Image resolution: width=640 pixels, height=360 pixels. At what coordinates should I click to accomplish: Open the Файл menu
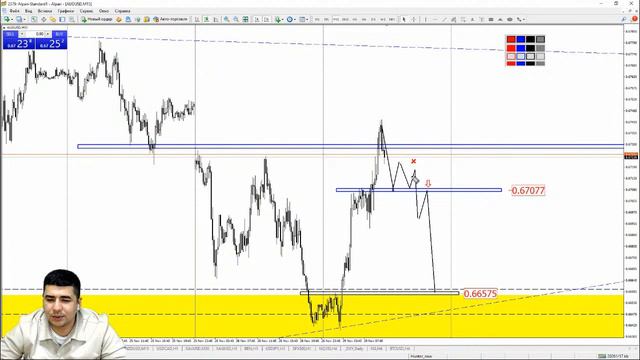coord(14,11)
